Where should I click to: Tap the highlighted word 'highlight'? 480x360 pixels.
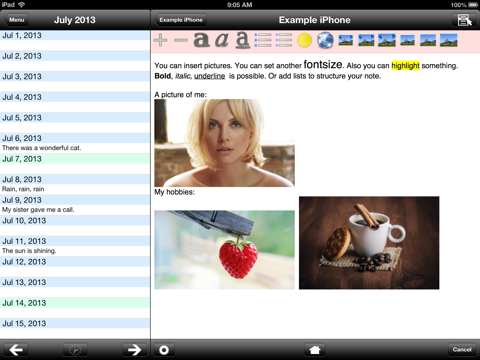tap(405, 66)
